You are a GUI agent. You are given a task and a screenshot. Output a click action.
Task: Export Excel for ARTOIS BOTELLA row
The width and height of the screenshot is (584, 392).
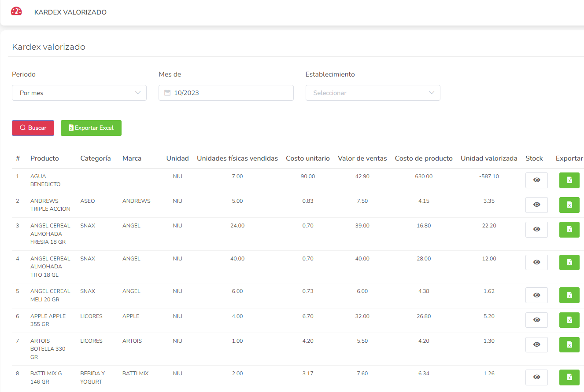point(569,345)
